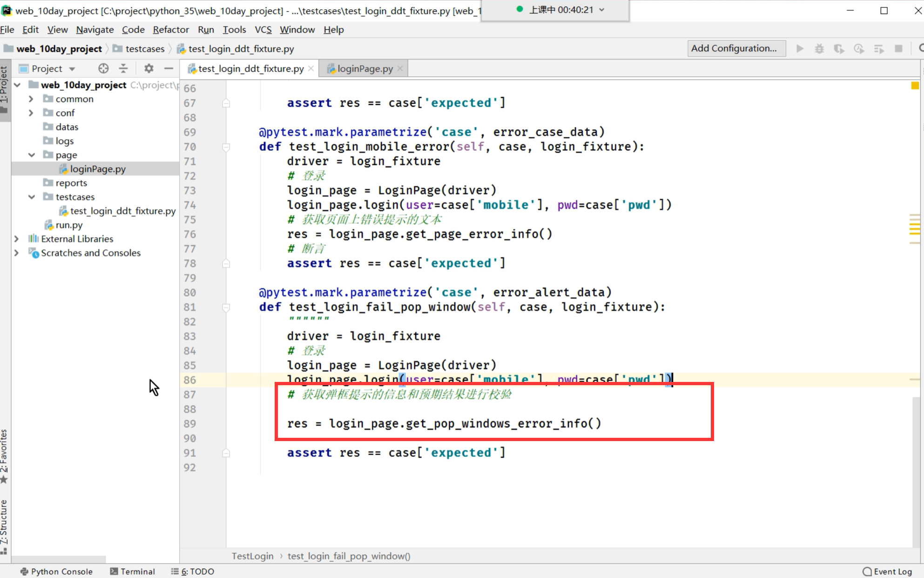Select run.py in the project tree
The width and height of the screenshot is (924, 578).
click(x=69, y=225)
